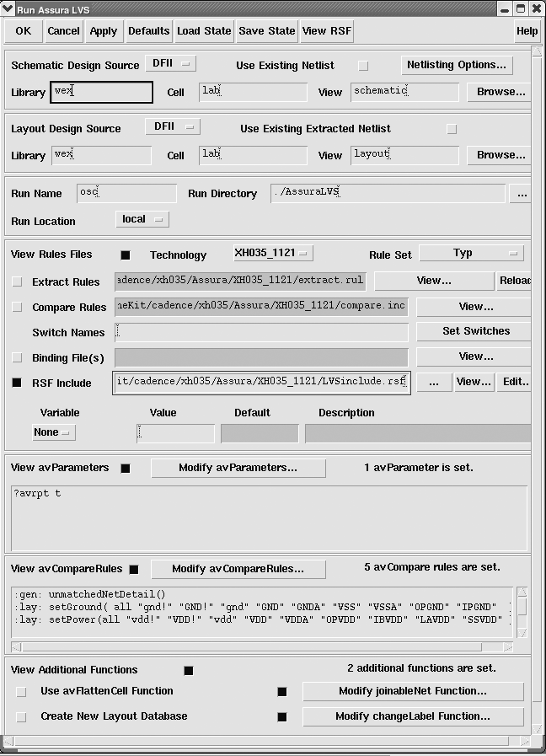Enable Extract Rules checkbox
546x756 pixels.
coord(17,281)
